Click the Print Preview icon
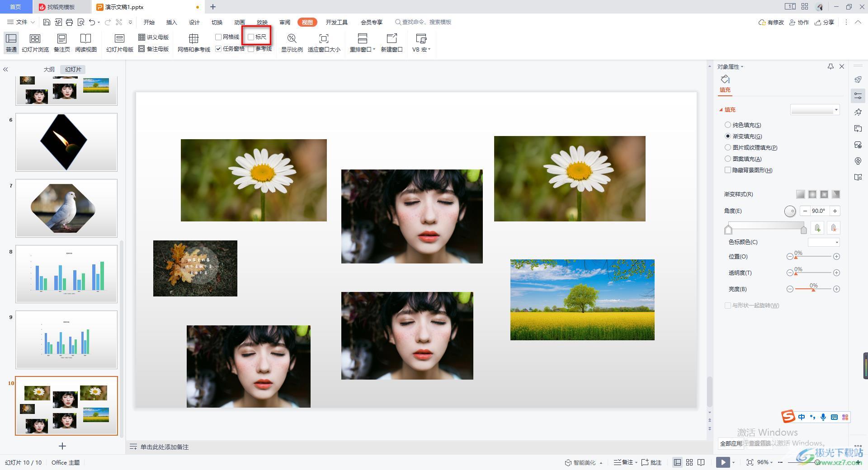This screenshot has width=868, height=470. 80,22
